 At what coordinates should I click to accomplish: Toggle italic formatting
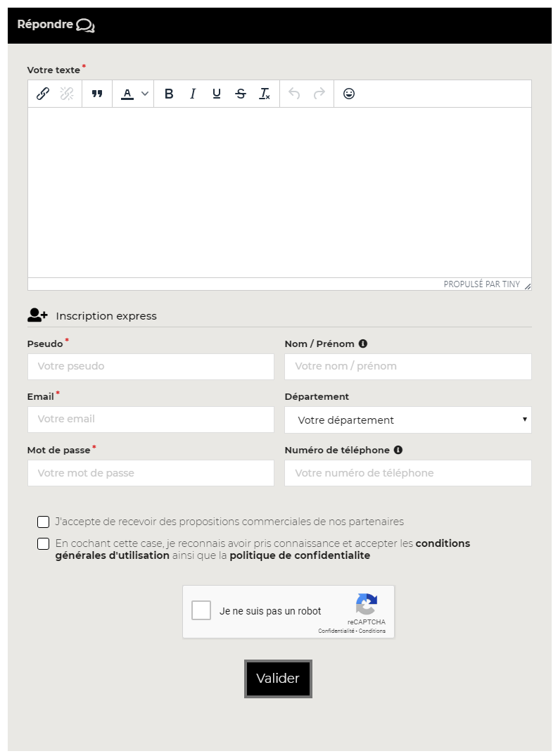pyautogui.click(x=193, y=94)
